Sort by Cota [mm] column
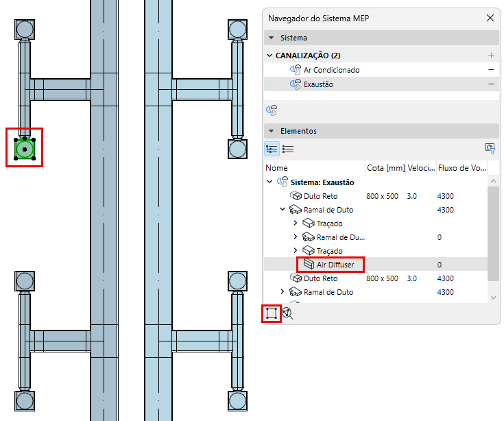 pos(385,168)
